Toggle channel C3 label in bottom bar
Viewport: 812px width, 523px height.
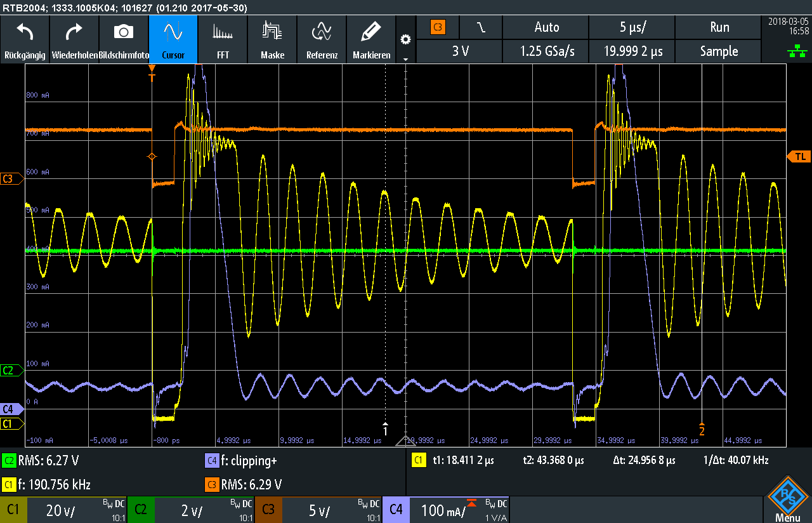268,509
